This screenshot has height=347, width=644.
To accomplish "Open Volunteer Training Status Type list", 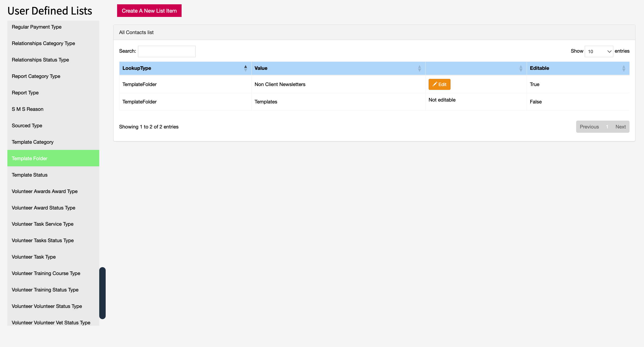I will 53,290.
